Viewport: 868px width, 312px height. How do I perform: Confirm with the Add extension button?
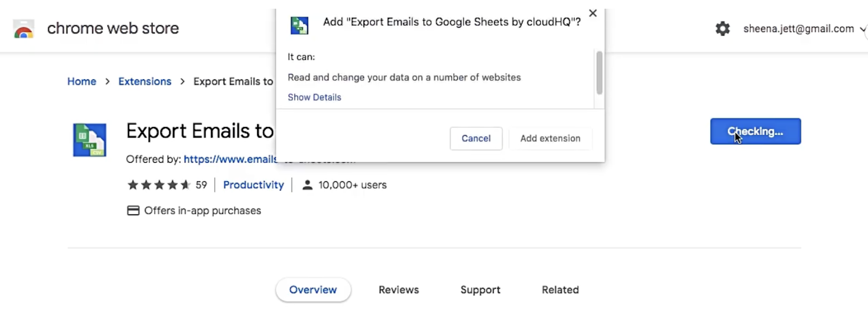coord(550,138)
